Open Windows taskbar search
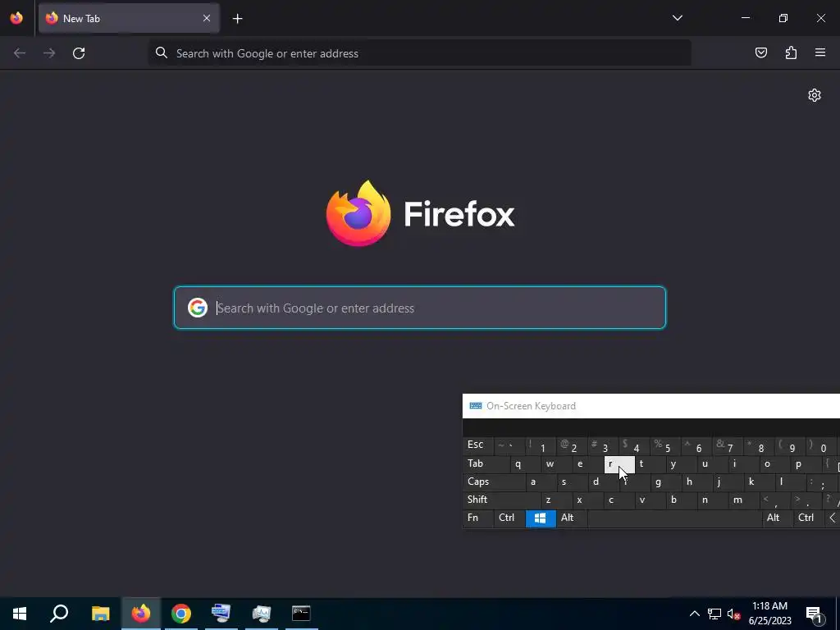 point(59,614)
